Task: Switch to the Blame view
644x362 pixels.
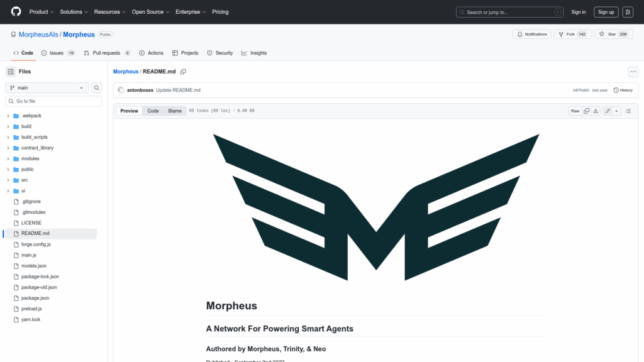Action: pyautogui.click(x=175, y=111)
